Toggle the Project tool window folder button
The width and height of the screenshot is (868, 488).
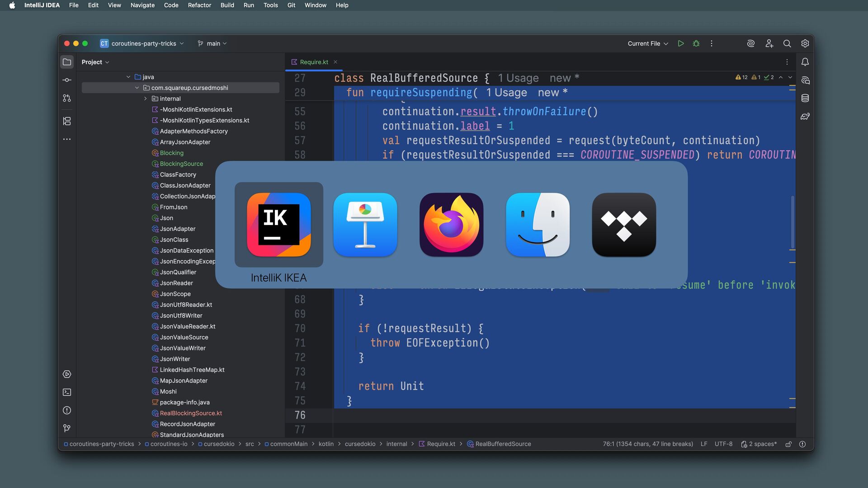[x=67, y=62]
